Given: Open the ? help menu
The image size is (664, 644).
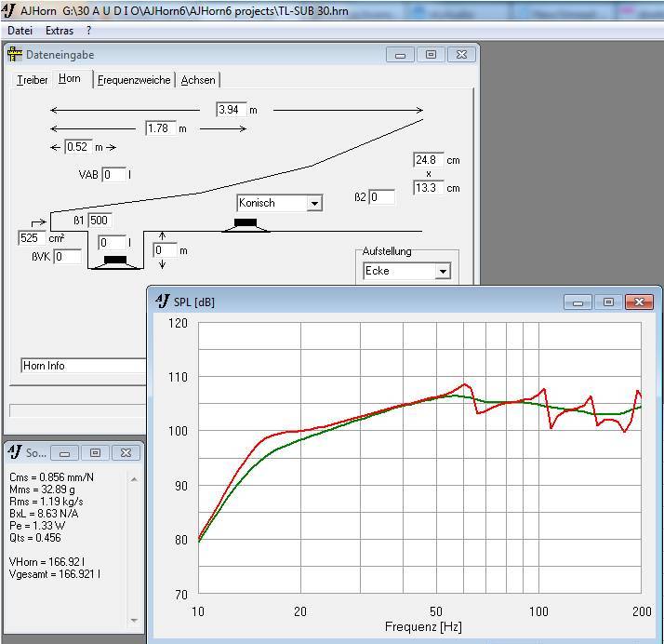Looking at the screenshot, I should [88, 31].
